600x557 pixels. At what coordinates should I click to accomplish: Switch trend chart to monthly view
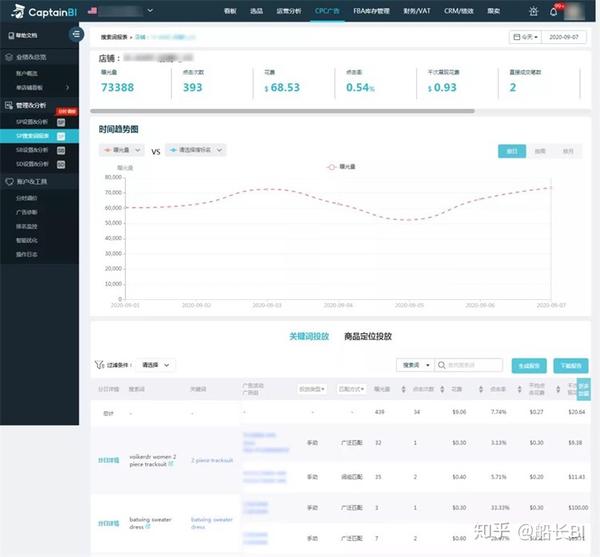(x=568, y=151)
